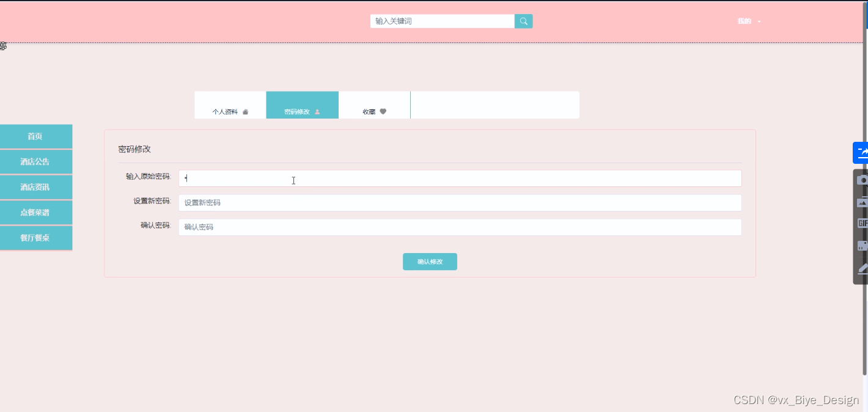Open the 我的 dropdown menu
The height and width of the screenshot is (412, 868).
click(749, 21)
